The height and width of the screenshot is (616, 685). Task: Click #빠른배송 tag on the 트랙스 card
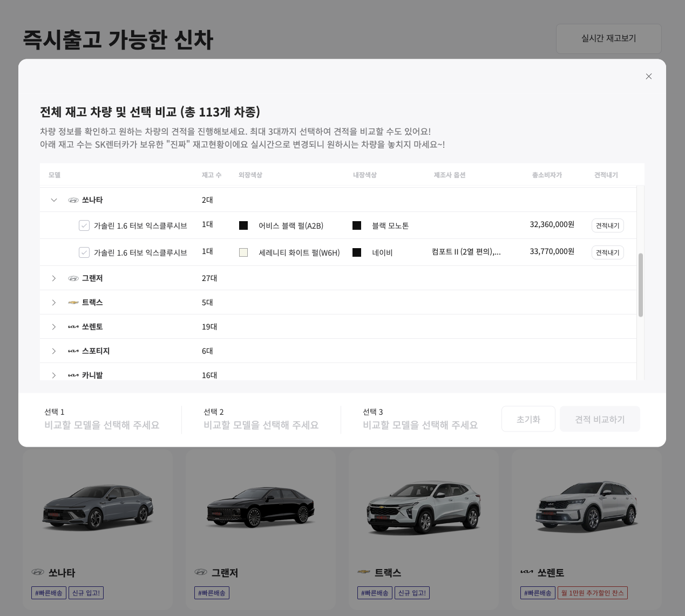click(x=375, y=593)
